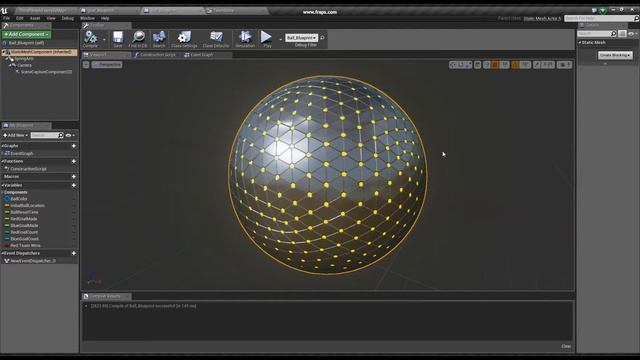640x360 pixels.
Task: Click the Play button
Action: [267, 39]
